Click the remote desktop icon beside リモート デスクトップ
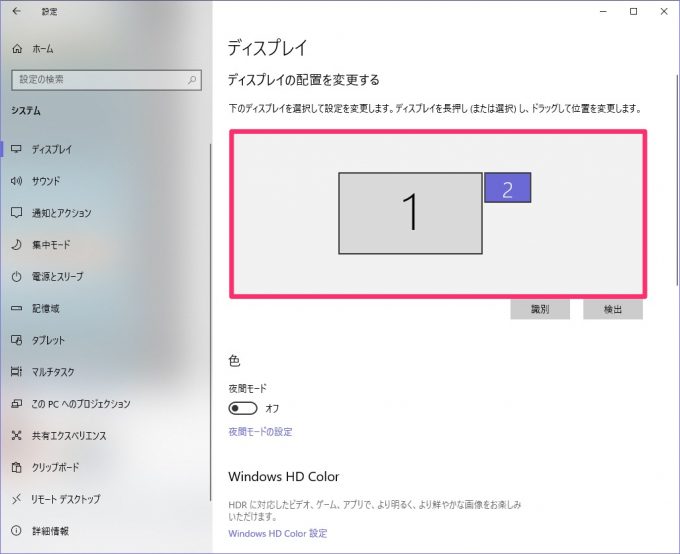Screen dimensions: 680x554 (x=16, y=499)
